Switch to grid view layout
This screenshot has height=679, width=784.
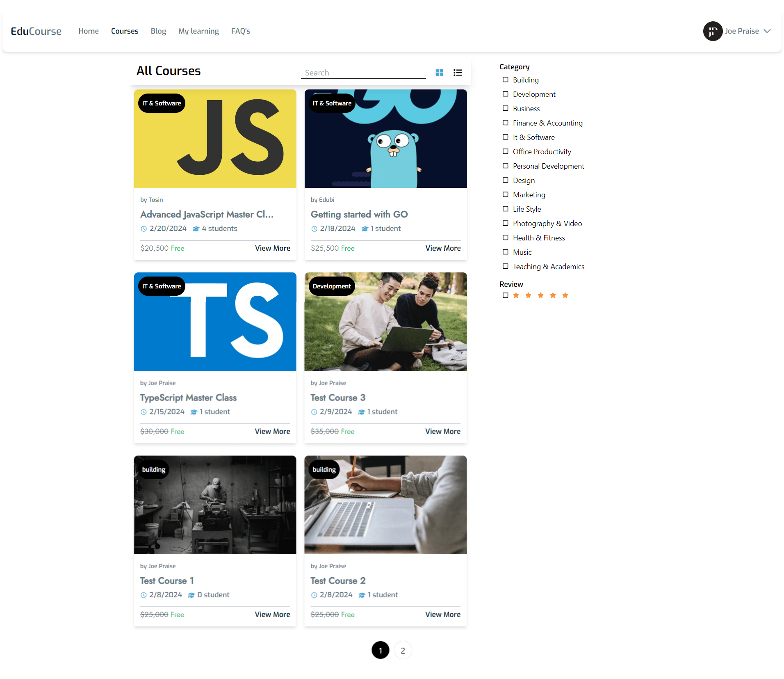coord(439,73)
